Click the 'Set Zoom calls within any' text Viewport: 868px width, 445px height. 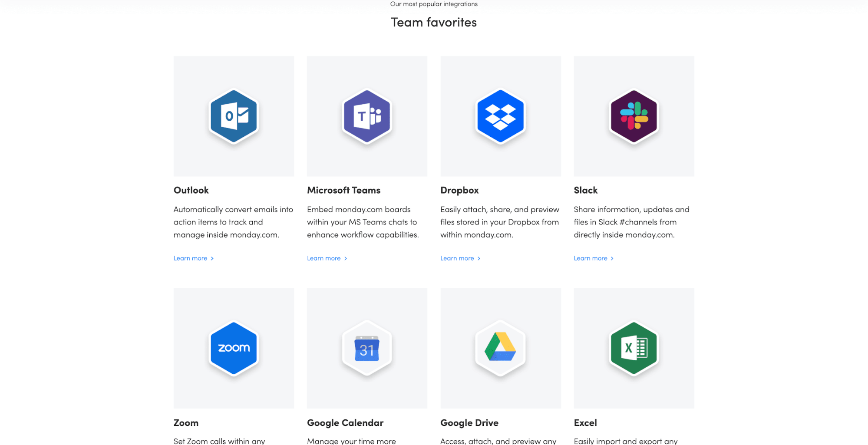coord(219,441)
